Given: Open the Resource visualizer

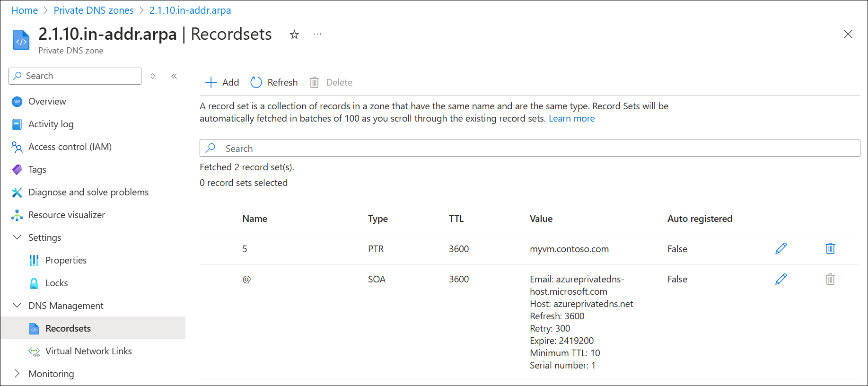Looking at the screenshot, I should tap(66, 215).
